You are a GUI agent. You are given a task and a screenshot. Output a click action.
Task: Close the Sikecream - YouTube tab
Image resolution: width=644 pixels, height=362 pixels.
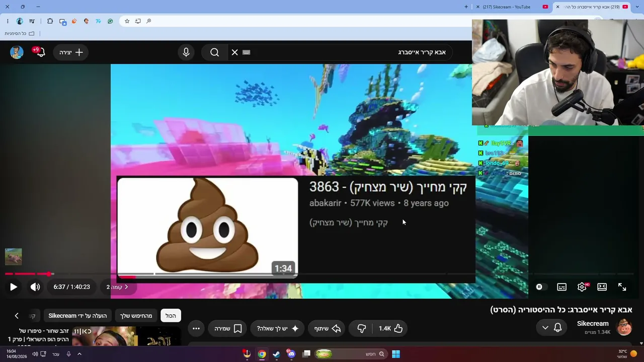click(x=477, y=7)
